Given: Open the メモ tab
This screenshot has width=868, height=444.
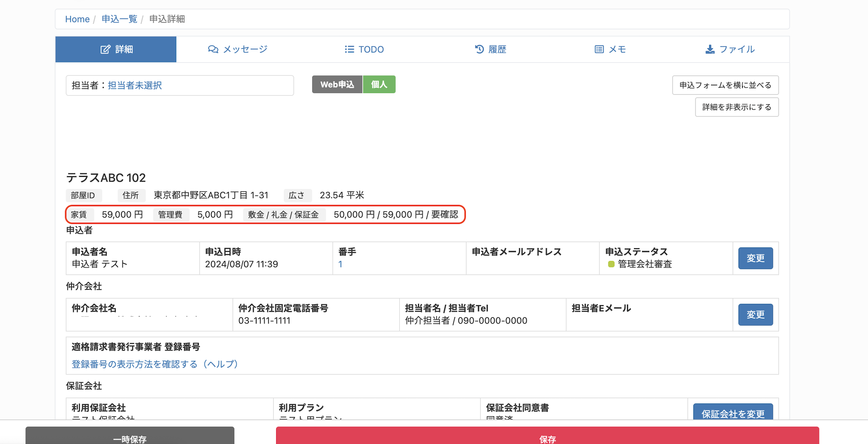Looking at the screenshot, I should pos(610,49).
